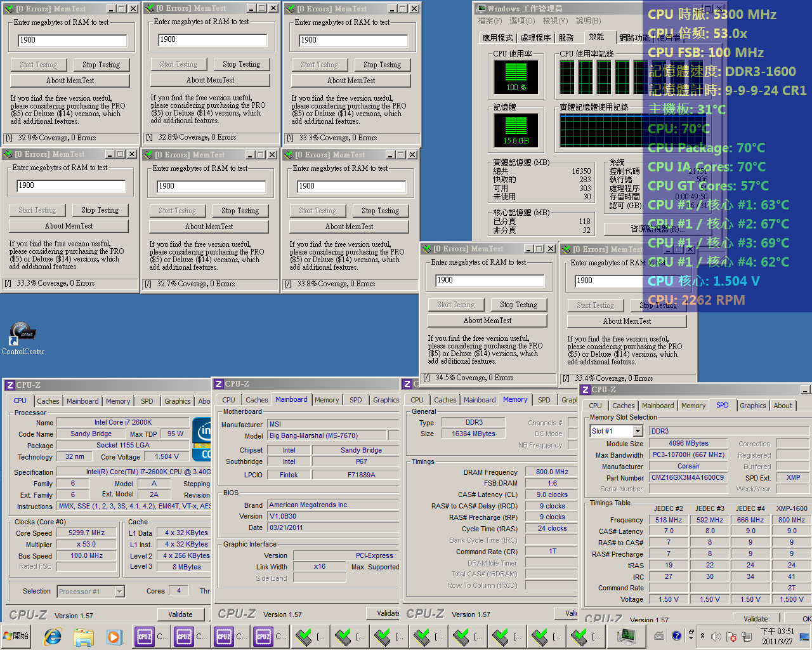Click the 800.0 MHz DRAM Frequency value
The width and height of the screenshot is (812, 650).
pyautogui.click(x=552, y=472)
